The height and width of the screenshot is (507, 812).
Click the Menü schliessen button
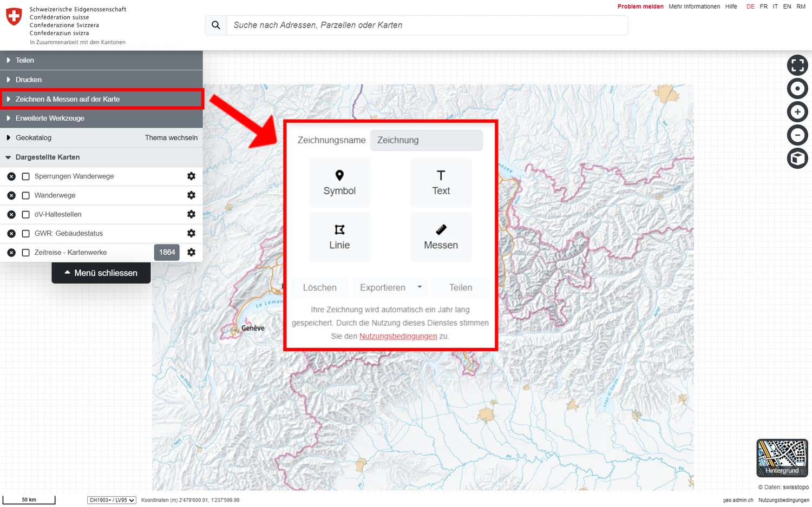101,273
